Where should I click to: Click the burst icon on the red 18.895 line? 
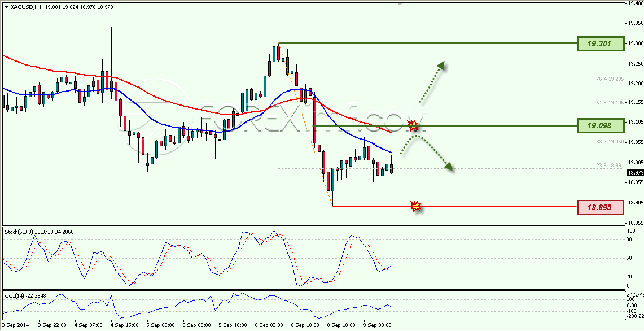(416, 206)
